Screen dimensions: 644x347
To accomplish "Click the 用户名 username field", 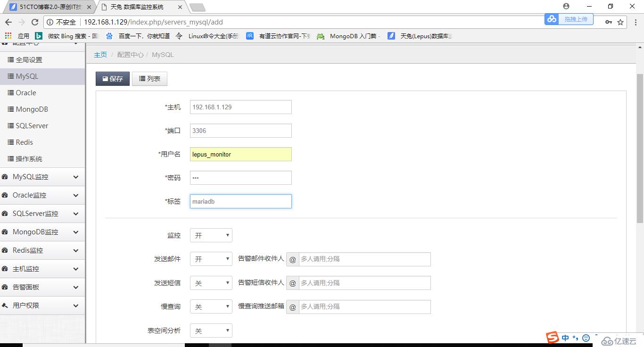I will (241, 154).
